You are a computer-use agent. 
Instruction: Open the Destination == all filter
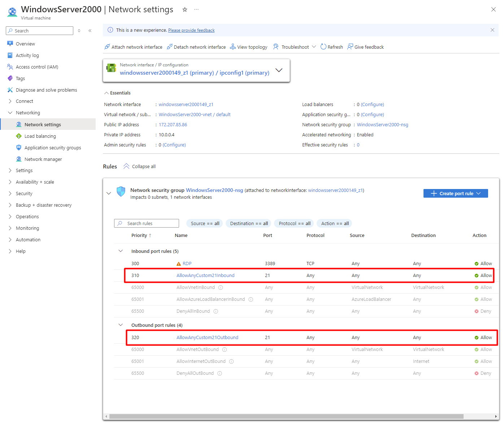(249, 223)
